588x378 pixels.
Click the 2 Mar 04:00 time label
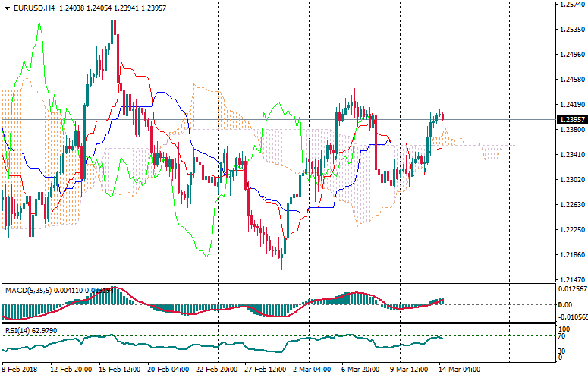click(311, 370)
